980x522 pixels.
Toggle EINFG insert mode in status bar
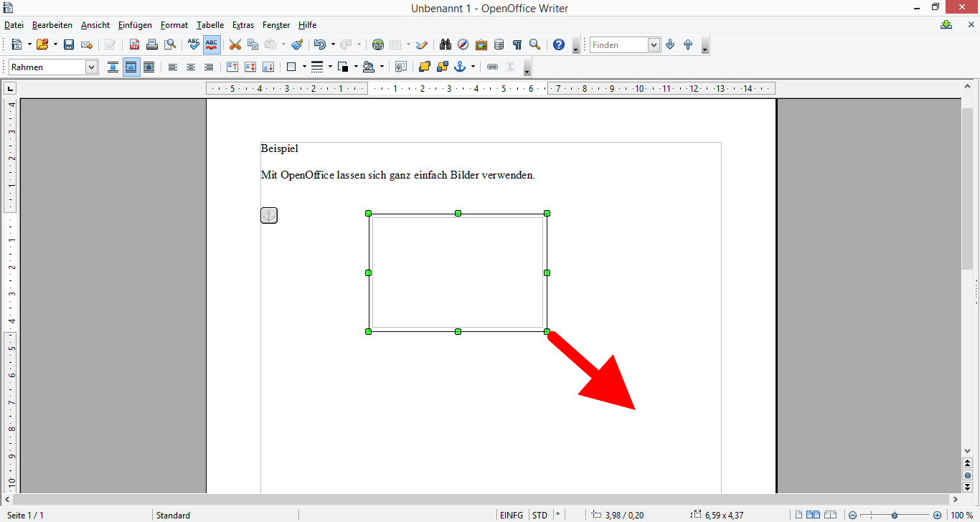[x=512, y=515]
